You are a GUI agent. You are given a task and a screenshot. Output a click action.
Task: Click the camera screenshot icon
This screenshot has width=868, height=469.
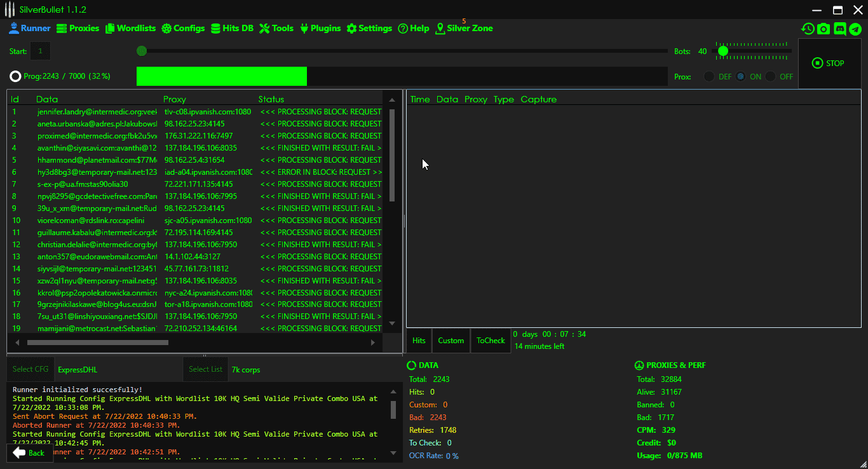pyautogui.click(x=824, y=29)
